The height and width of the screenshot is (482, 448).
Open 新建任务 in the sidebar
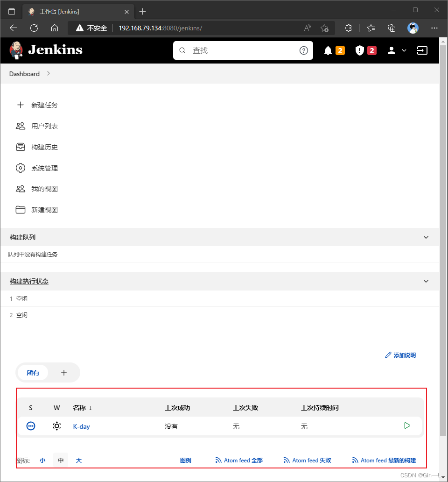point(37,105)
